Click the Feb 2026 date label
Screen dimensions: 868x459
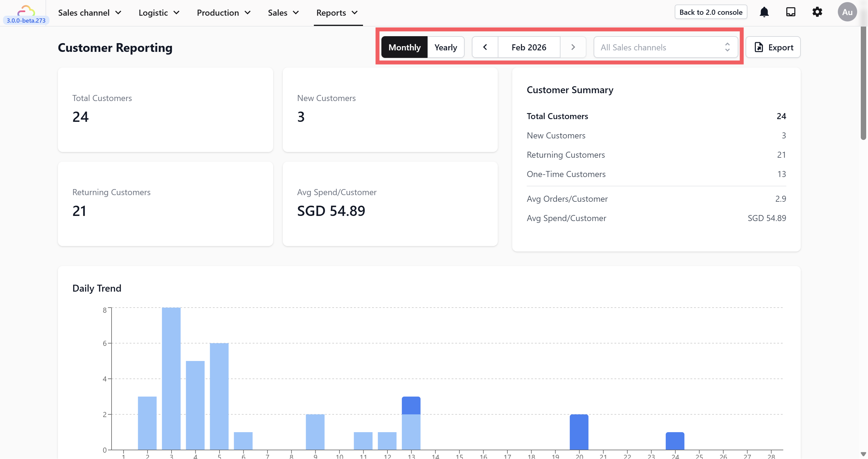(529, 47)
